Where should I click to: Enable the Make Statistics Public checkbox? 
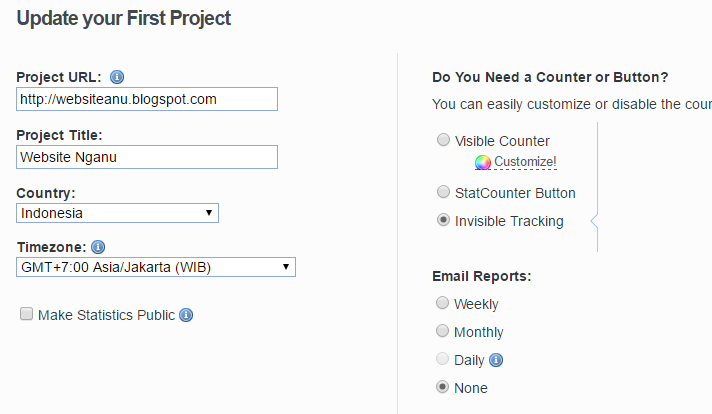pos(26,315)
